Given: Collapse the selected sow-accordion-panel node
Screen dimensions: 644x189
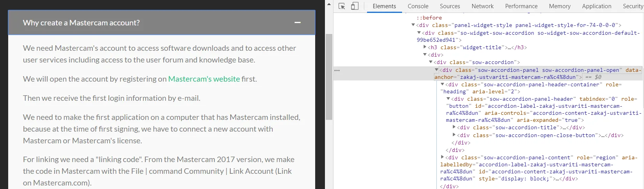Looking at the screenshot, I should [437, 70].
